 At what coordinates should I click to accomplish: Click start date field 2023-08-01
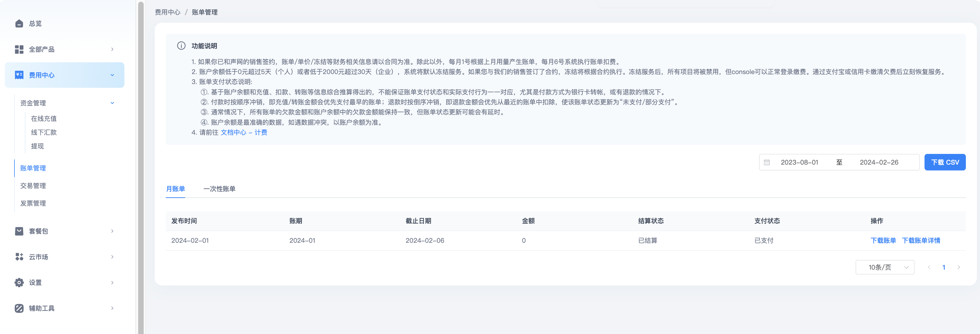[799, 162]
